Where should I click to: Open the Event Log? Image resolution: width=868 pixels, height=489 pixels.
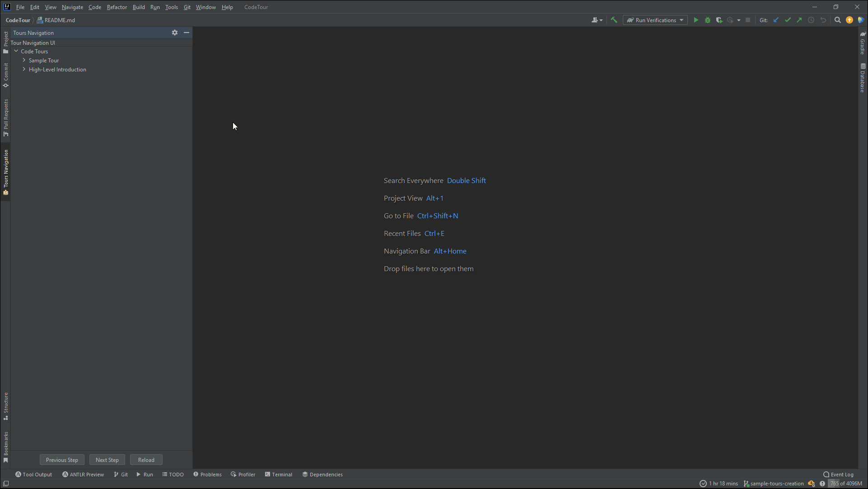[838, 475]
